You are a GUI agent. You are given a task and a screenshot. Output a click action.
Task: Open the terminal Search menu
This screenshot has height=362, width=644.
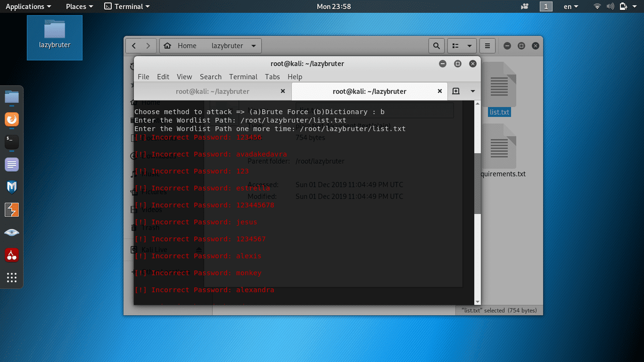click(x=210, y=76)
